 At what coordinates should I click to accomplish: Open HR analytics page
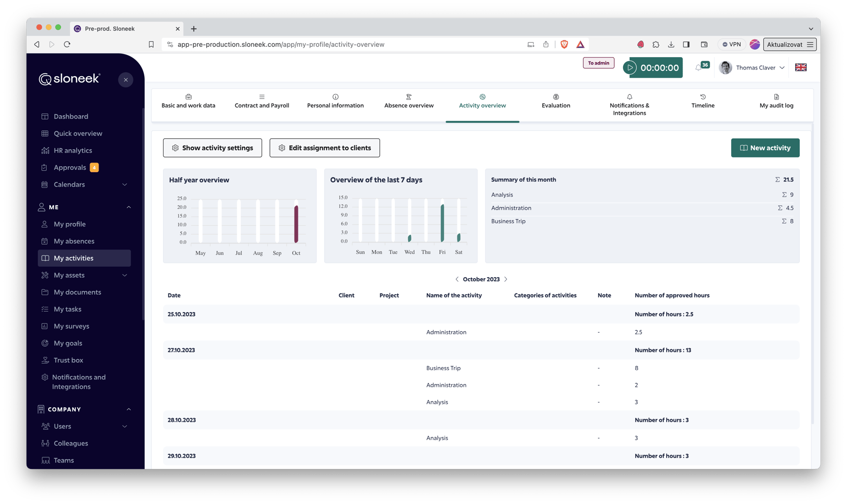click(x=73, y=150)
